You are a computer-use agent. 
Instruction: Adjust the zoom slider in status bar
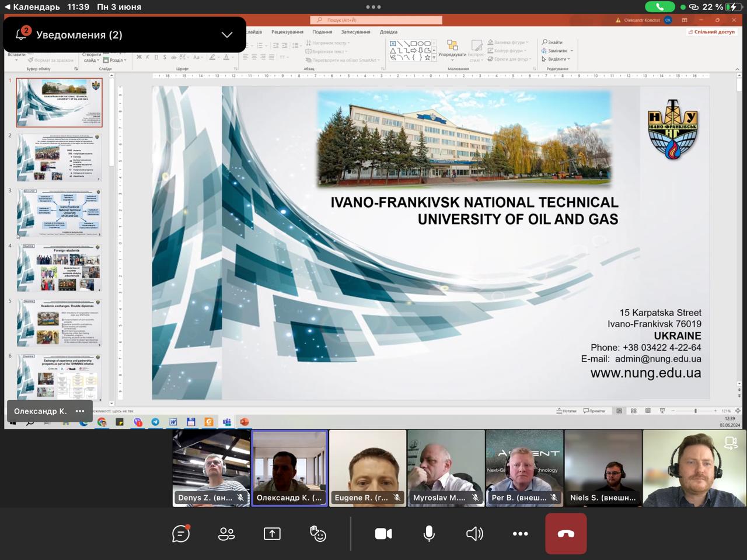click(694, 411)
